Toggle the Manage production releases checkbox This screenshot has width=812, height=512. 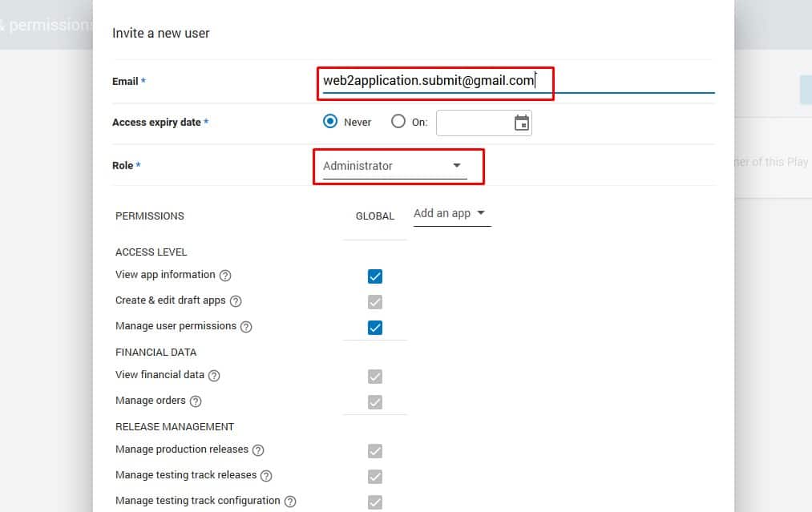click(375, 451)
